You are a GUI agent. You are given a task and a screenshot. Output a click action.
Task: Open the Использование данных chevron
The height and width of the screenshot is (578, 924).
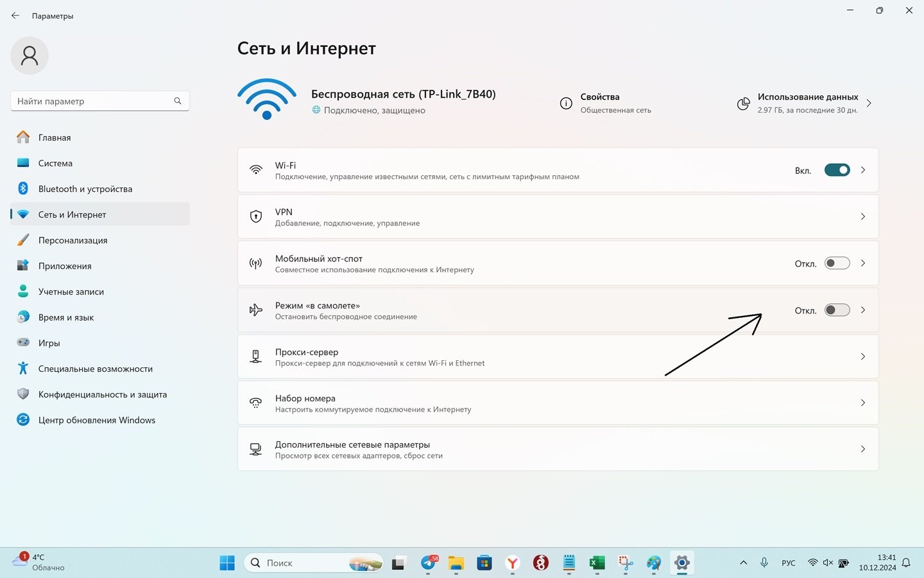coord(869,103)
